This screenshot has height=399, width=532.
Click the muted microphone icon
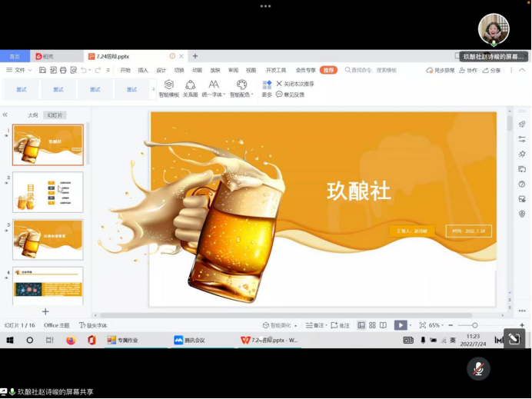pos(478,369)
